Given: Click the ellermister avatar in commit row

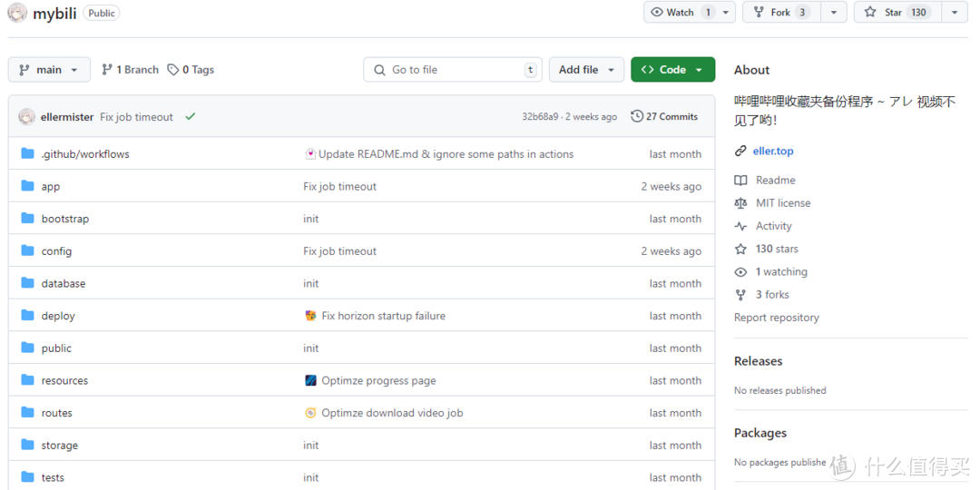Looking at the screenshot, I should (x=27, y=116).
